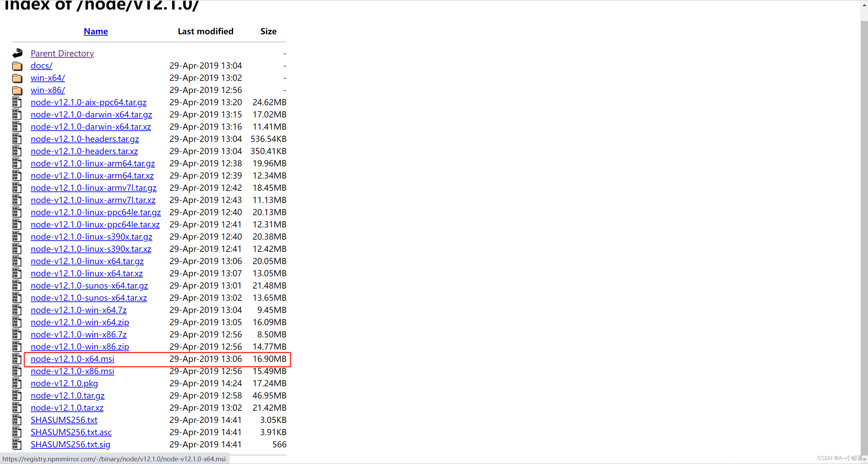This screenshot has height=464, width=868.
Task: Click file icon next to node-v12.1.0-headers.tar.gz
Action: [17, 139]
